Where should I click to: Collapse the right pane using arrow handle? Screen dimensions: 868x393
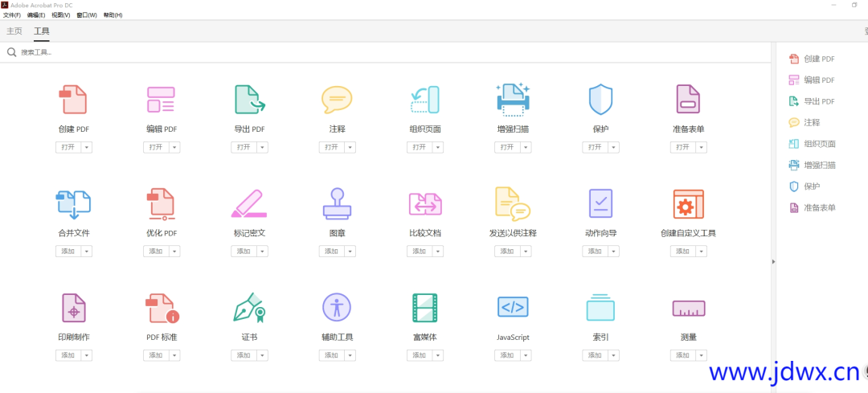773,261
